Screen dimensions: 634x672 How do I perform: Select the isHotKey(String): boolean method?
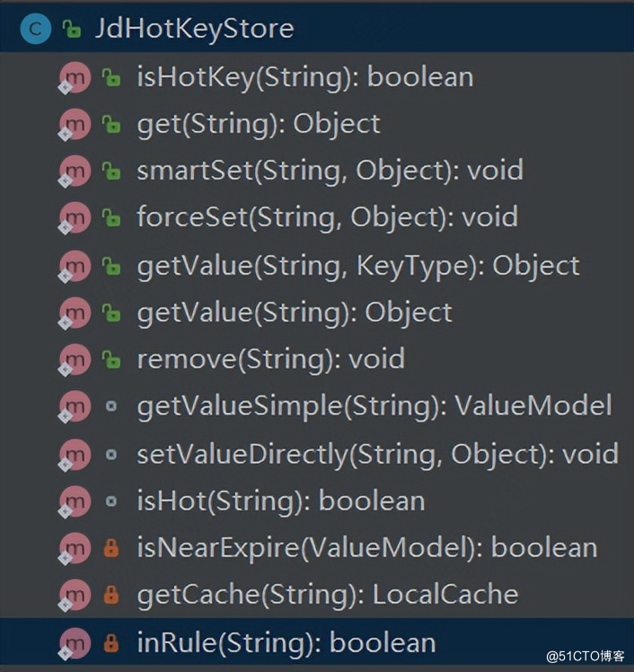pos(304,77)
